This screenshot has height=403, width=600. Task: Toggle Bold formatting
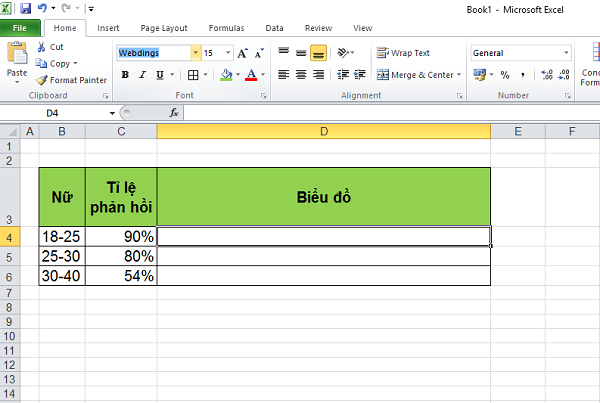tap(126, 75)
